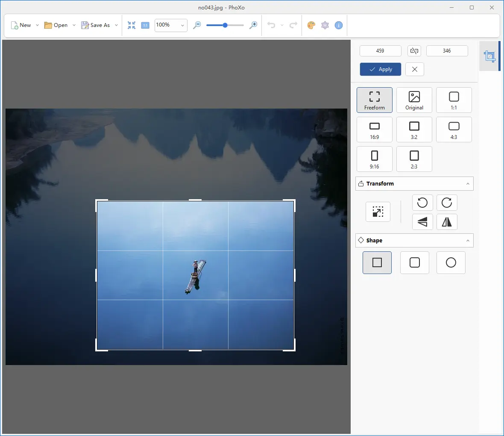Apply the current crop
Image resolution: width=504 pixels, height=436 pixels.
(x=380, y=69)
